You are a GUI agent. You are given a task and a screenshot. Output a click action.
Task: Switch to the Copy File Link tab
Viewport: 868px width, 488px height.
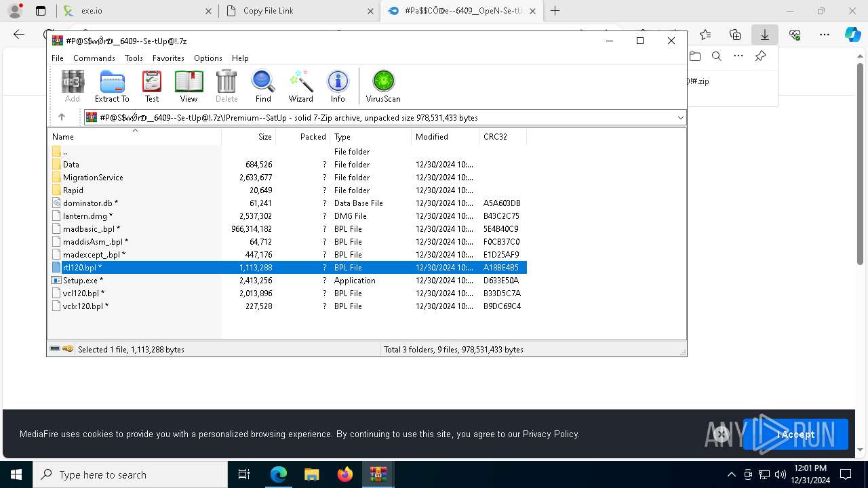click(299, 11)
